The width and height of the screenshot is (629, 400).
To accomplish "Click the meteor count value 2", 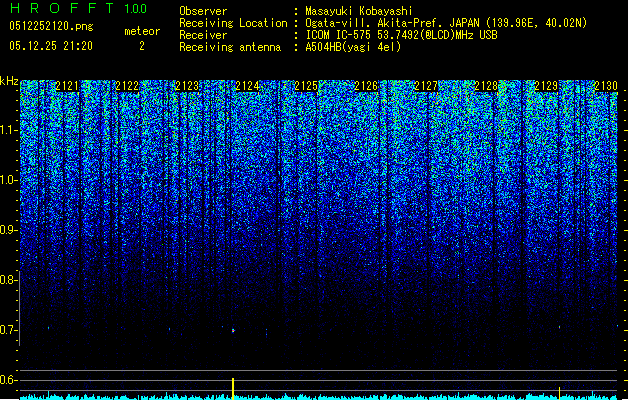I will pos(142,46).
